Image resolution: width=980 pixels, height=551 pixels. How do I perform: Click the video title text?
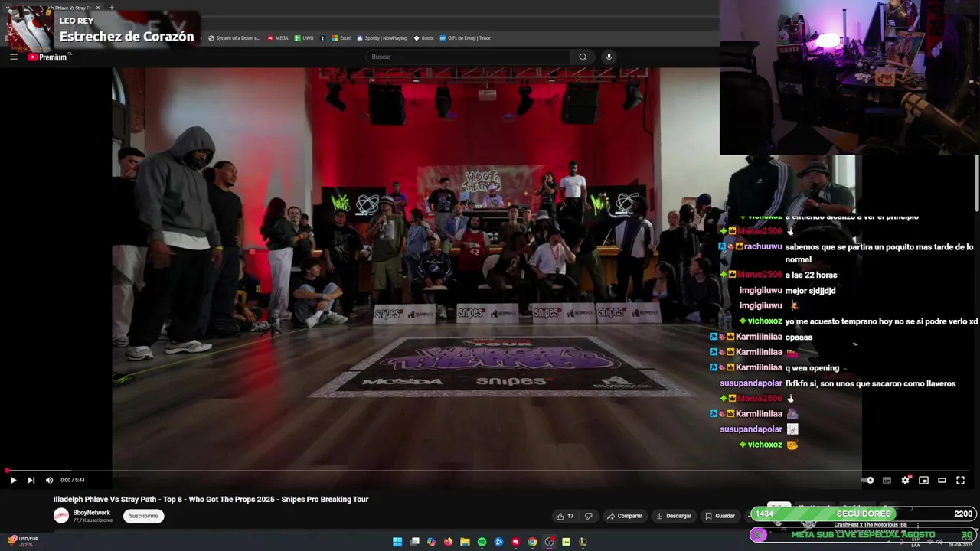211,500
